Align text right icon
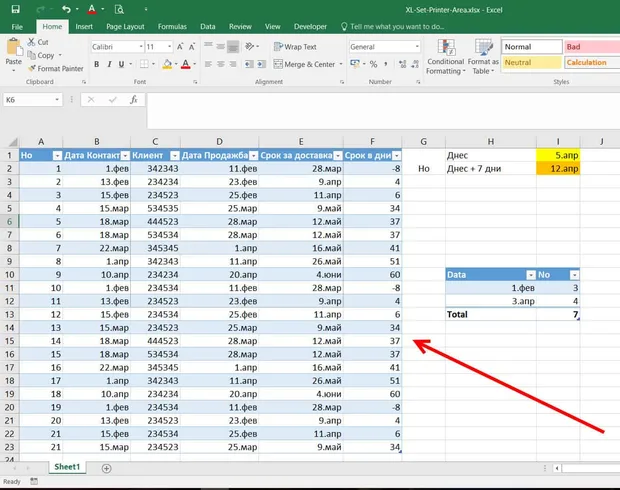This screenshot has height=490, width=620. point(233,64)
